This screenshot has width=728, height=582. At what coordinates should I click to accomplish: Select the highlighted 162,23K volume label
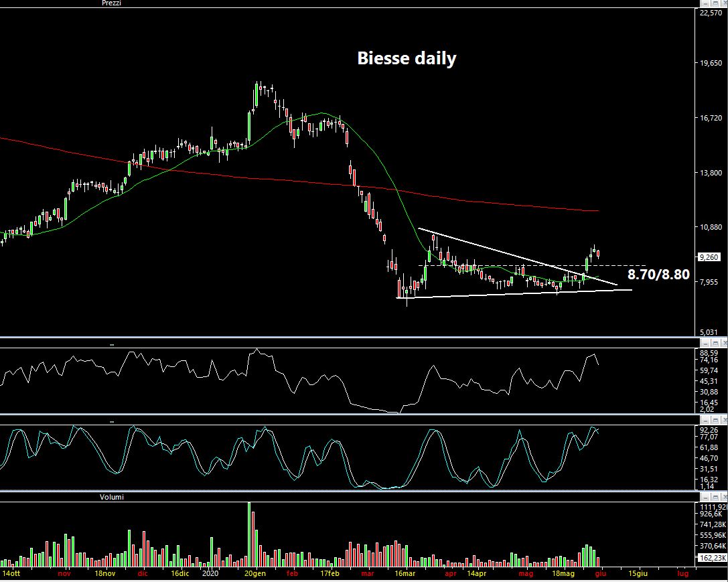713,558
